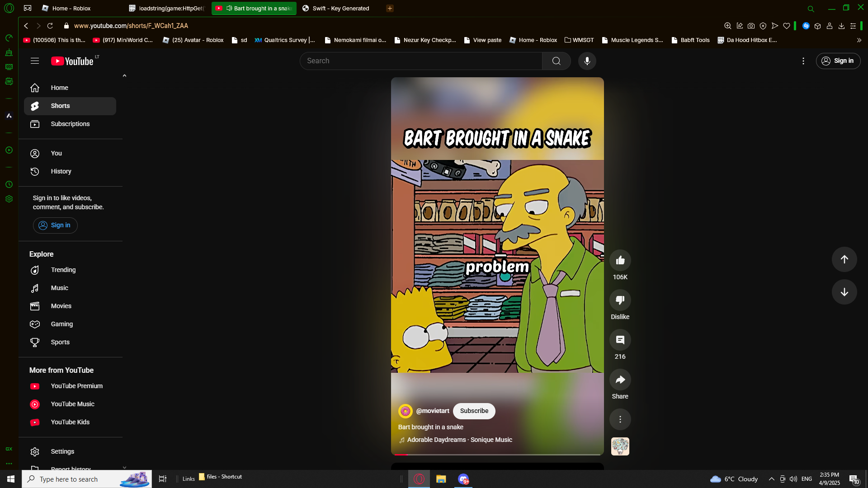Open the Babft Tools bookmark

[x=690, y=40]
